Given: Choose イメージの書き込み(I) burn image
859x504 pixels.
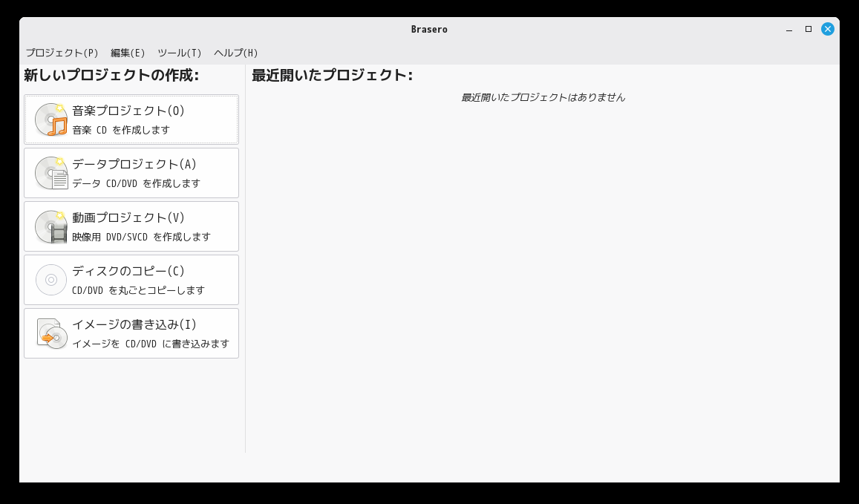Looking at the screenshot, I should pos(131,333).
